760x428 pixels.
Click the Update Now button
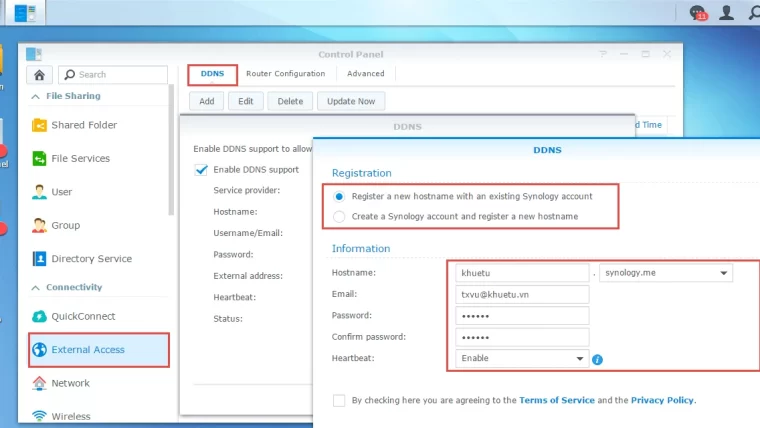[351, 101]
